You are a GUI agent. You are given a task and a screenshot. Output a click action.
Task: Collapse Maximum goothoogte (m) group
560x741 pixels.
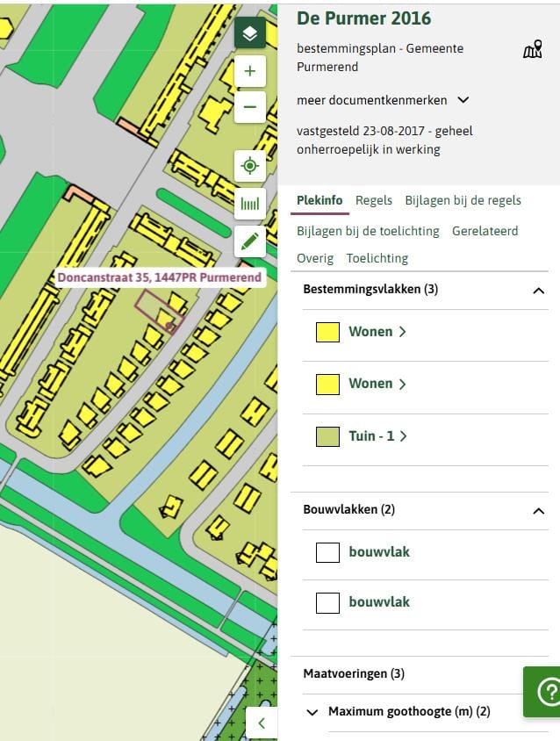click(312, 712)
